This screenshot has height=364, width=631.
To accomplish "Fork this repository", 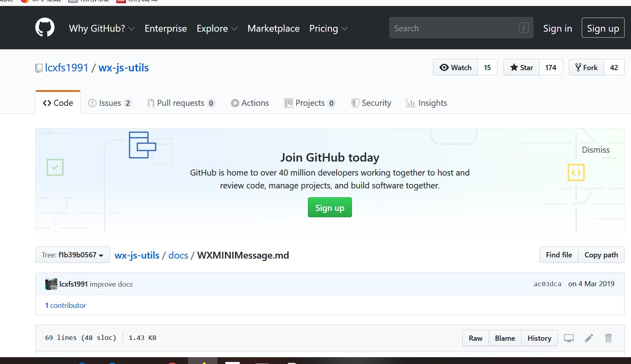I will pyautogui.click(x=586, y=67).
